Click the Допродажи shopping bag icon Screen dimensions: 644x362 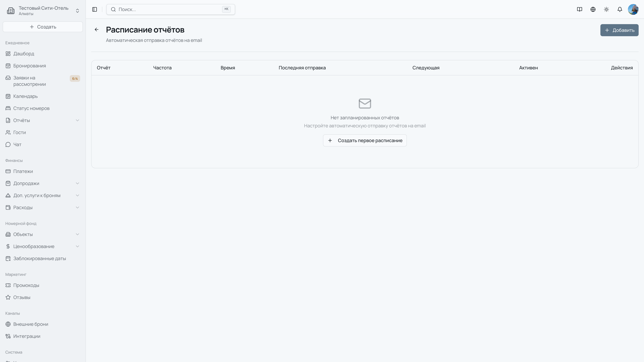coord(8,183)
